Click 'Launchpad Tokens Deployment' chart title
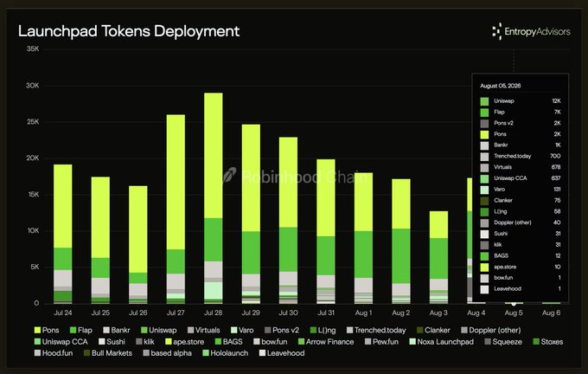The image size is (588, 374). 129,31
